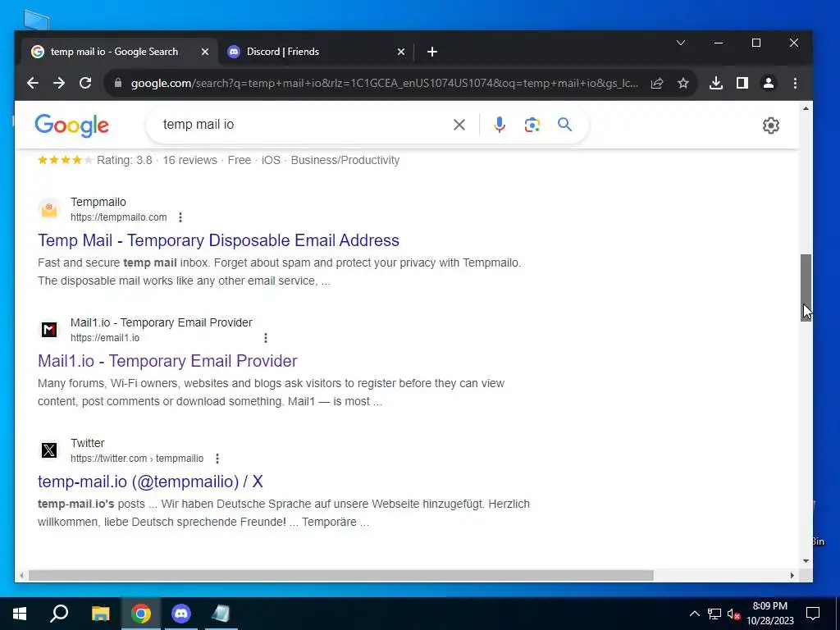
Task: Open the Chrome three-dot menu
Action: [795, 83]
